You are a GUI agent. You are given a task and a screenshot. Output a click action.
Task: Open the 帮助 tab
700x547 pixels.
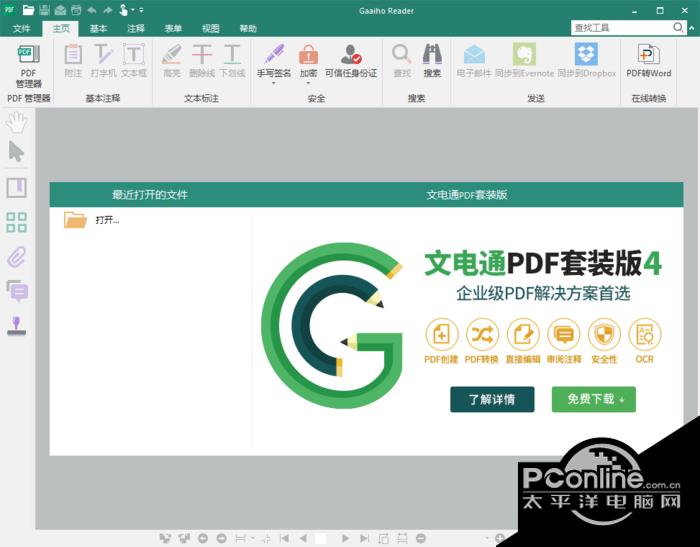(248, 29)
